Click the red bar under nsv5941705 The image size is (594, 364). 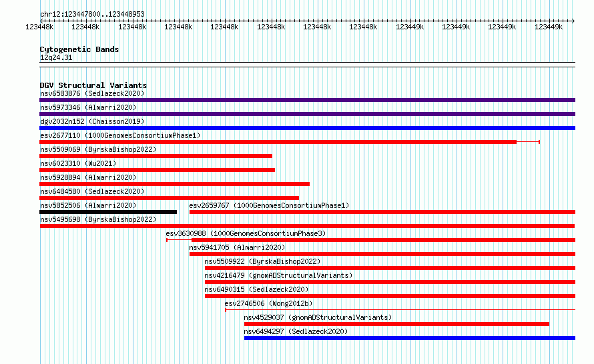tap(382, 254)
